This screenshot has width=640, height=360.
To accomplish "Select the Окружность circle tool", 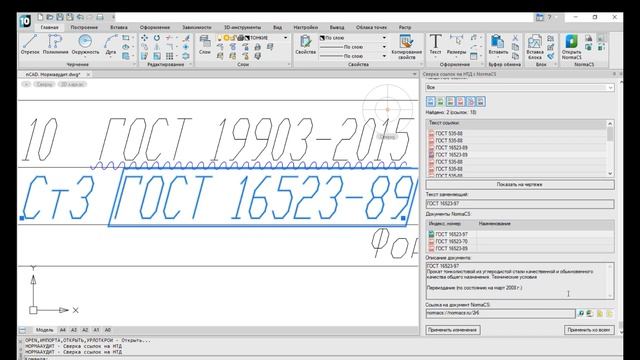I will [x=85, y=44].
